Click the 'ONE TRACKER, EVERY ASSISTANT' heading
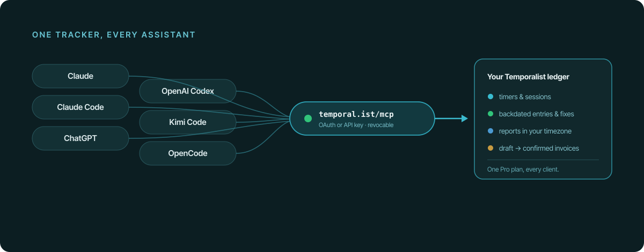Viewport: 644px width, 252px height. pyautogui.click(x=114, y=35)
